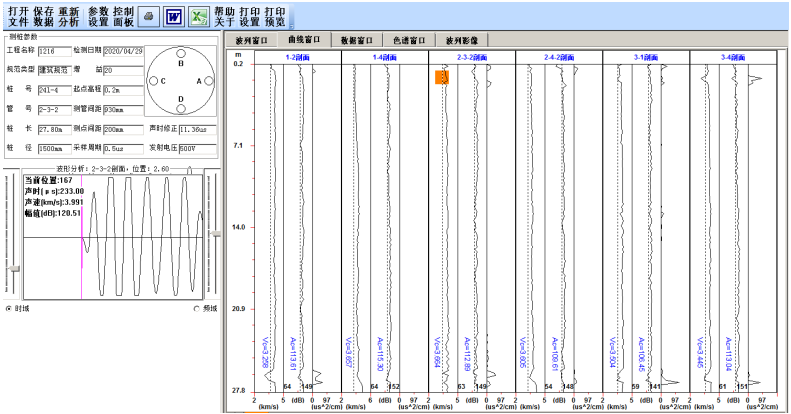Click the orange position marker in the 2-3-2 profile

(x=442, y=77)
